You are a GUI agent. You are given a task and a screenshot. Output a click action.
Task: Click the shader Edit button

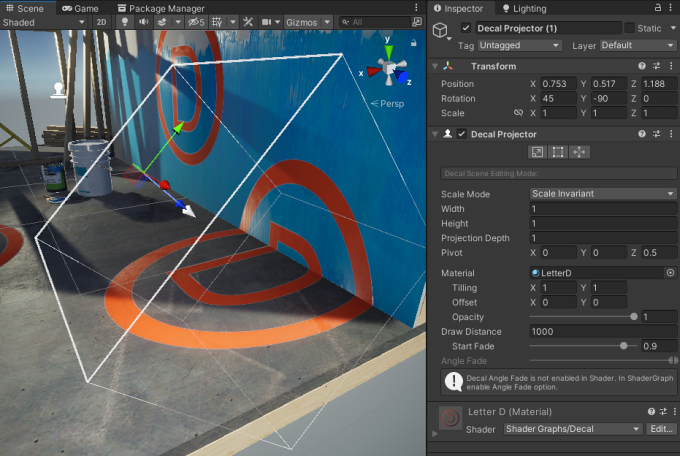pyautogui.click(x=661, y=429)
